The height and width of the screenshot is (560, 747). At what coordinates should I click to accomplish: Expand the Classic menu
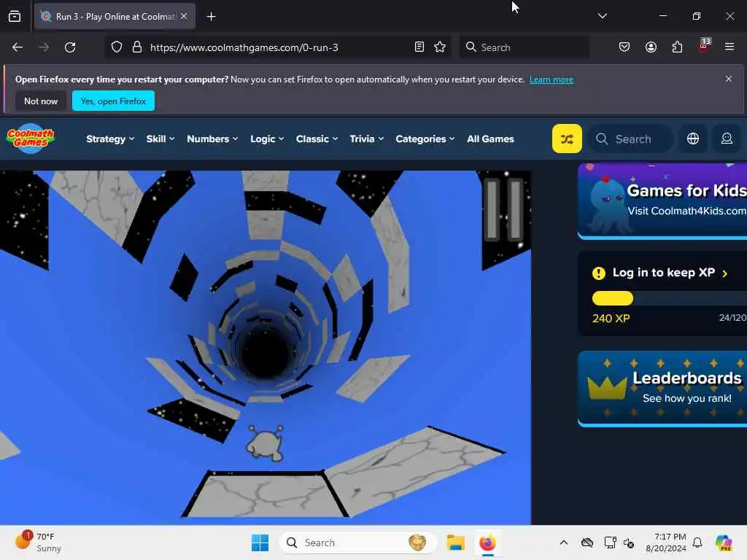click(x=317, y=139)
